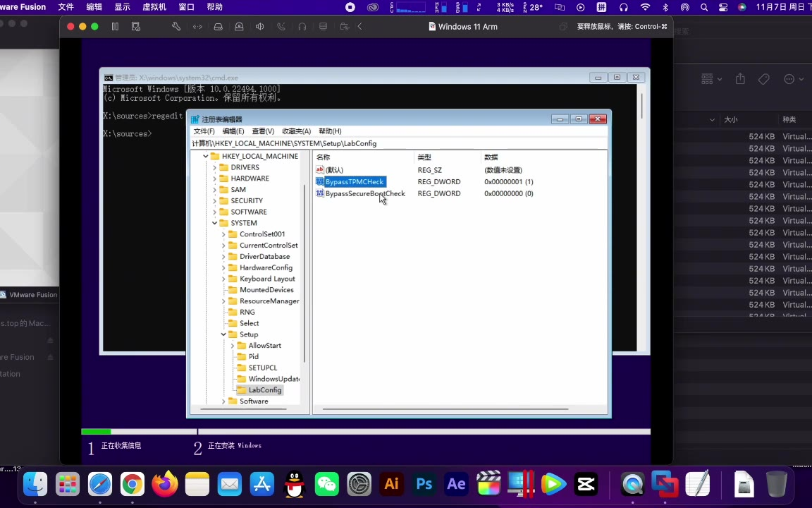Open the 编辑(E) menu in Registry Editor

point(233,131)
